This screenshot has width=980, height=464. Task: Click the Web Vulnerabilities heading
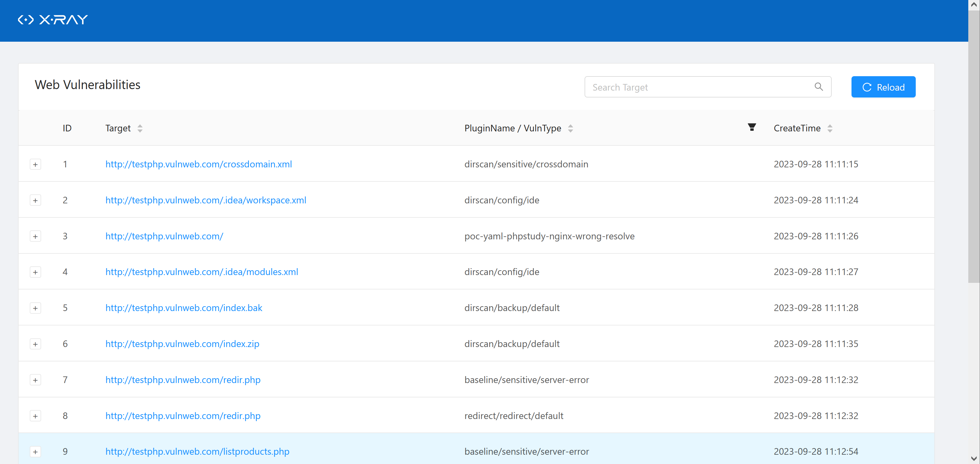click(x=87, y=85)
